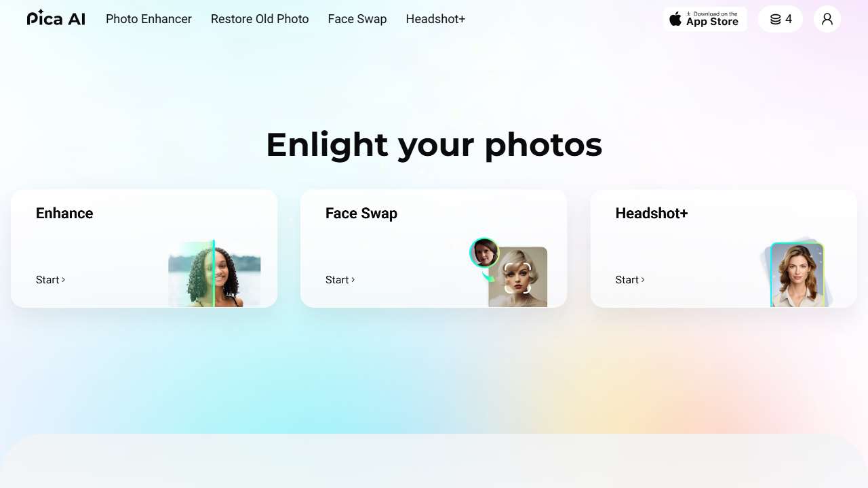This screenshot has height=488, width=868.
Task: Click the credits coin stack icon
Action: tap(775, 20)
